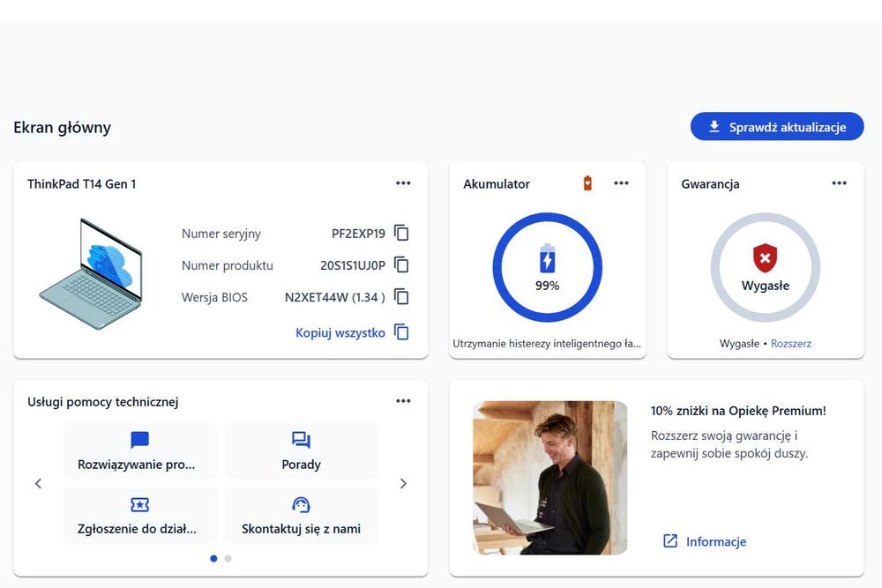Click the Ekran główny heading
The height and width of the screenshot is (588, 882).
click(x=63, y=128)
